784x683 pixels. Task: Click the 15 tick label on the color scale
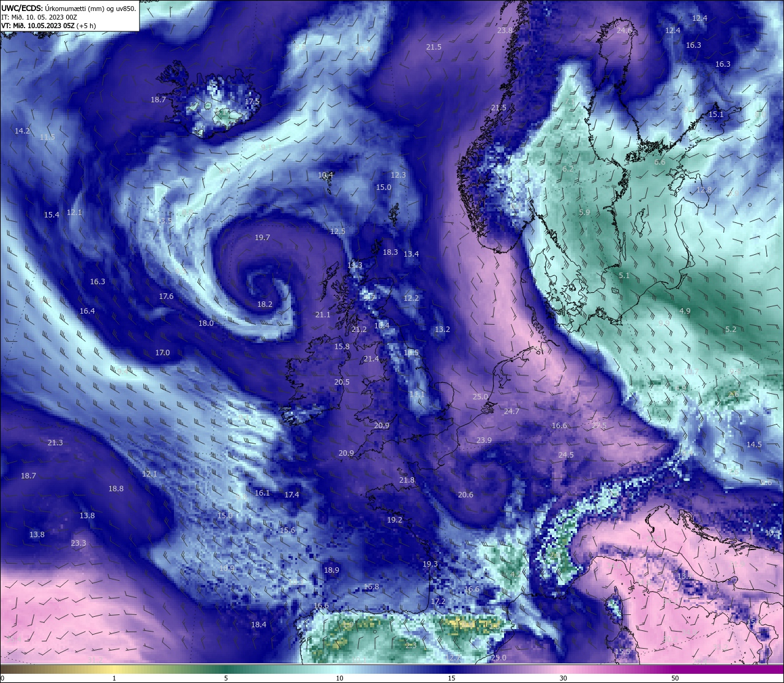451,678
